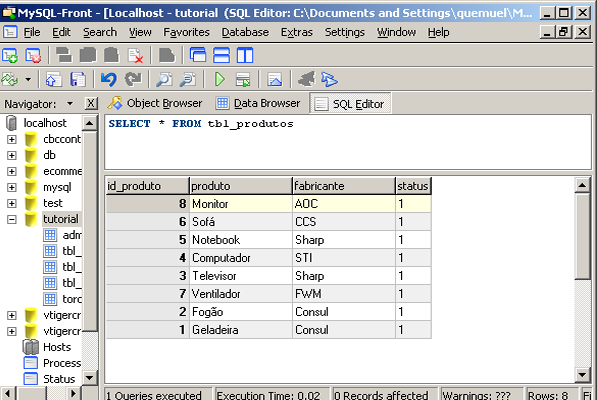Close the Navigator panel with the X button
This screenshot has height=400, width=597.
tap(91, 103)
